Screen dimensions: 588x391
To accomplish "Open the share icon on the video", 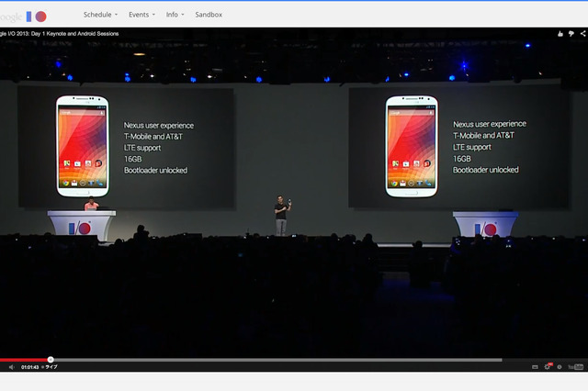I will click(x=583, y=33).
